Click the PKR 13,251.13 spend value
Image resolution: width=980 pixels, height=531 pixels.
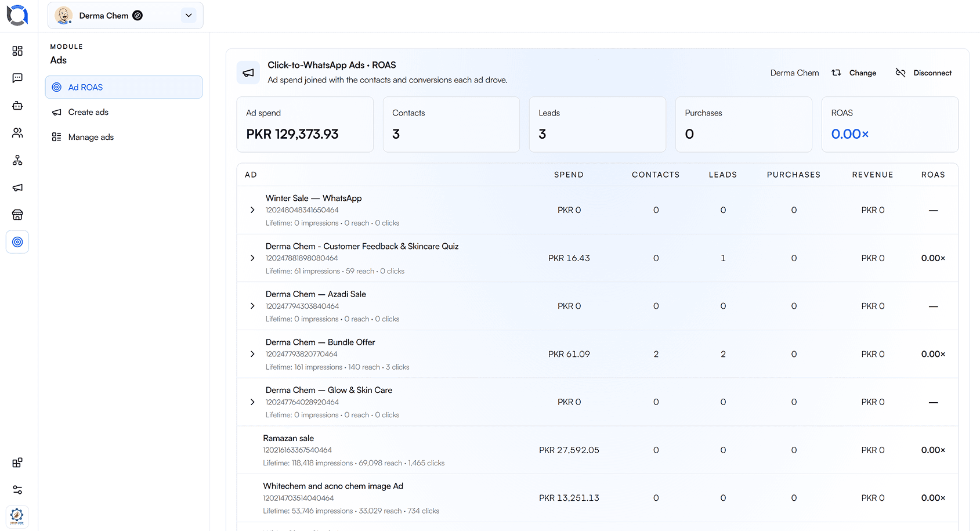point(569,498)
